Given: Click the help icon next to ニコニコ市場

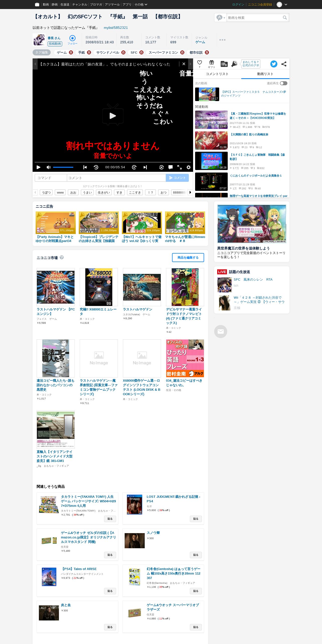Looking at the screenshot, I should (x=62, y=257).
